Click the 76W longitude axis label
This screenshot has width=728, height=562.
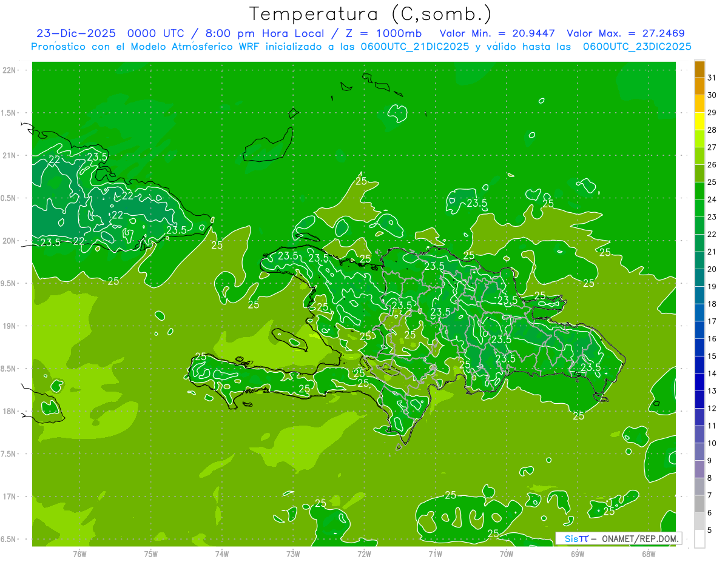pos(79,554)
